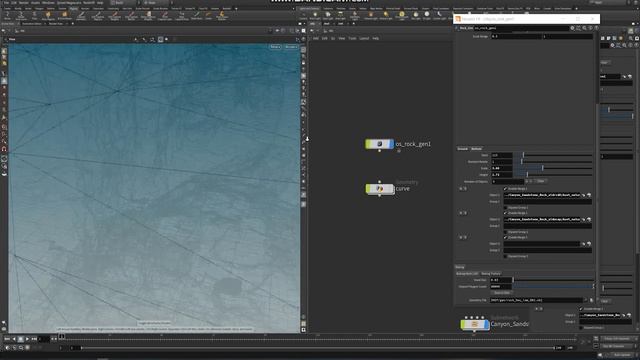
Task: Add another object with the plus button
Action: [527, 181]
